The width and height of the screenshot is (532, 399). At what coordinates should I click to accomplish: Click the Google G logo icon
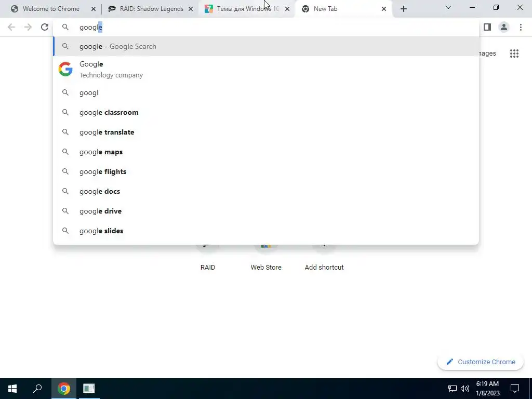[65, 69]
